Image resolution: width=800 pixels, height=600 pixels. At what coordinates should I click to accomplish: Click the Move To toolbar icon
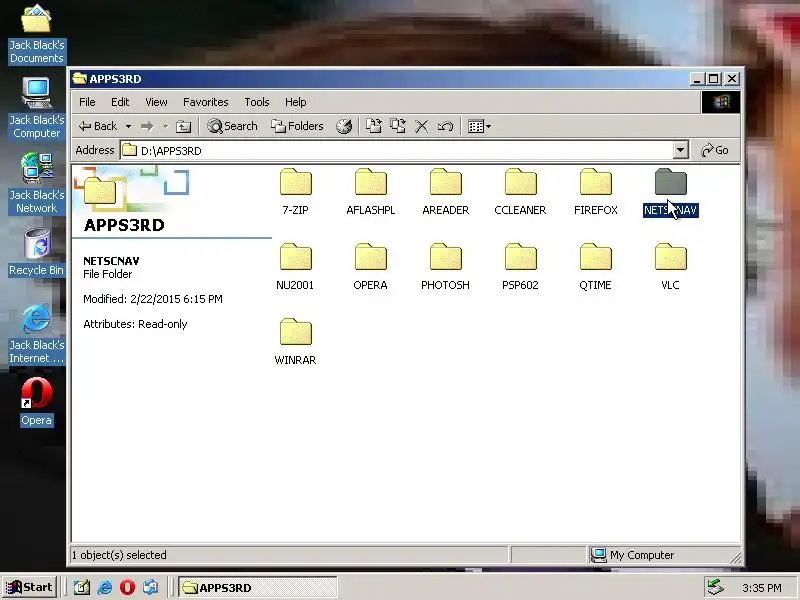point(373,126)
